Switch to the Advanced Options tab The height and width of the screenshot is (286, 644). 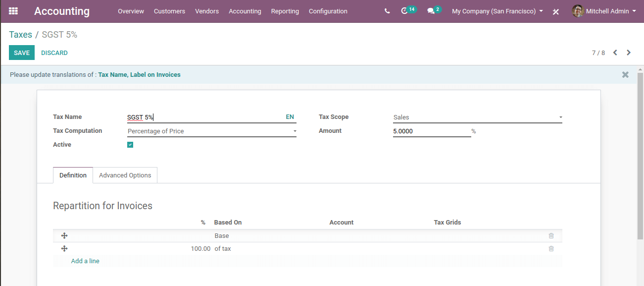[125, 175]
